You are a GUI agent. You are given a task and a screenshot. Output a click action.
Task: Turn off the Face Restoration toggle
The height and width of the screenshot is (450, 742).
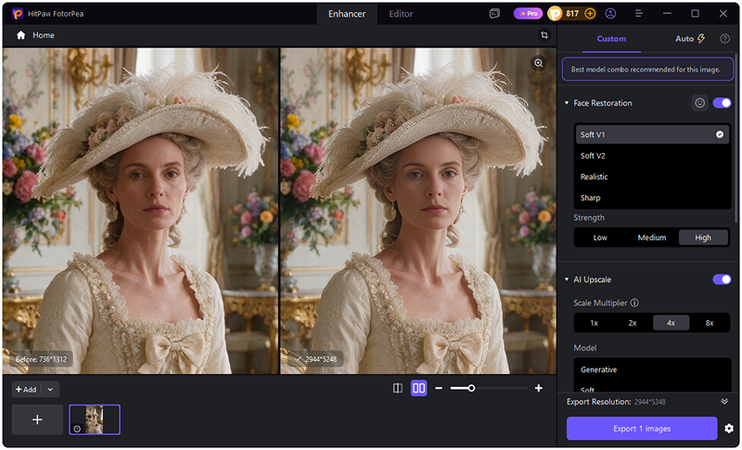pos(722,103)
